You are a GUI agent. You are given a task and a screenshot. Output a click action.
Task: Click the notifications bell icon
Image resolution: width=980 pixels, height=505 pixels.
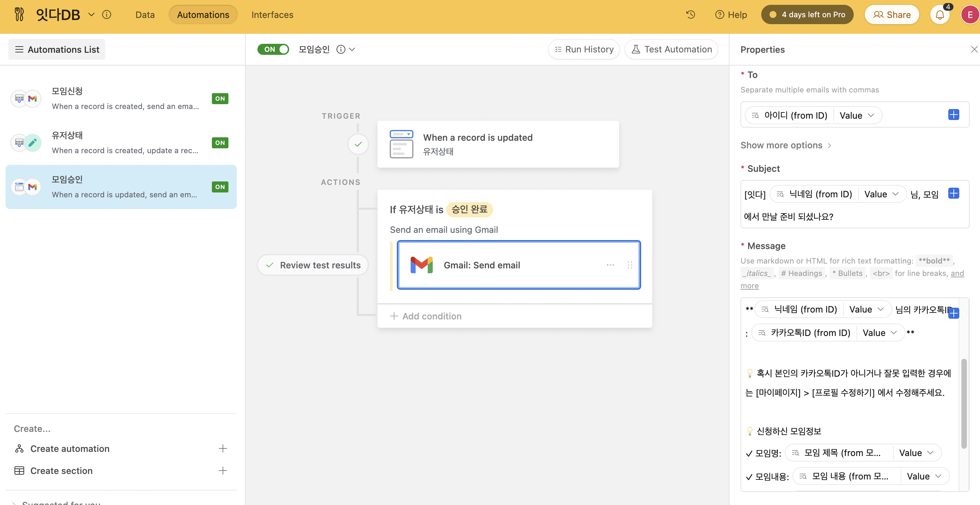[939, 15]
